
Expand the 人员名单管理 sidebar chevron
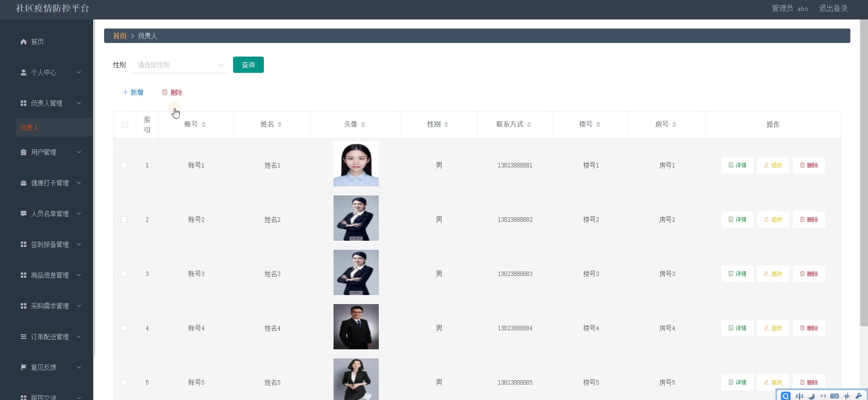[79, 214]
